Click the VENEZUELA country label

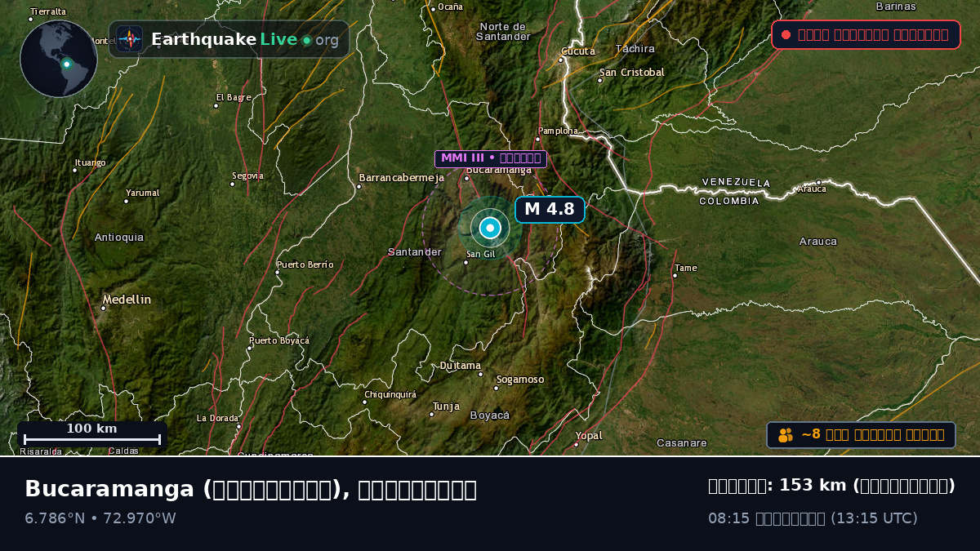tap(736, 182)
